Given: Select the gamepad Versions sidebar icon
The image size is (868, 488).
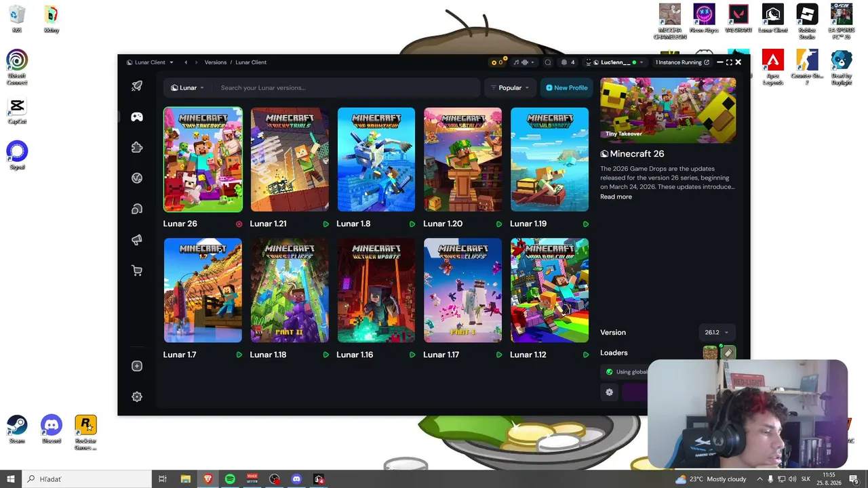Looking at the screenshot, I should (137, 117).
